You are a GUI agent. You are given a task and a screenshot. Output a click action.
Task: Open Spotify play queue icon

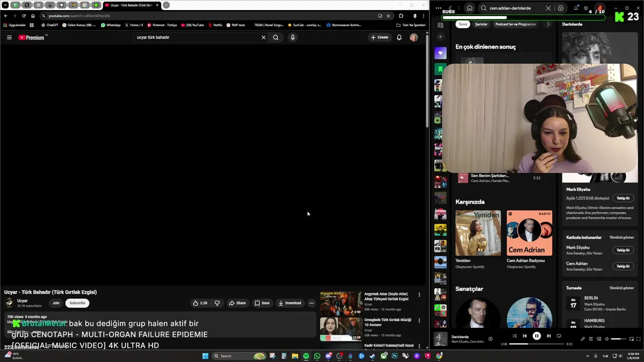tap(591, 339)
